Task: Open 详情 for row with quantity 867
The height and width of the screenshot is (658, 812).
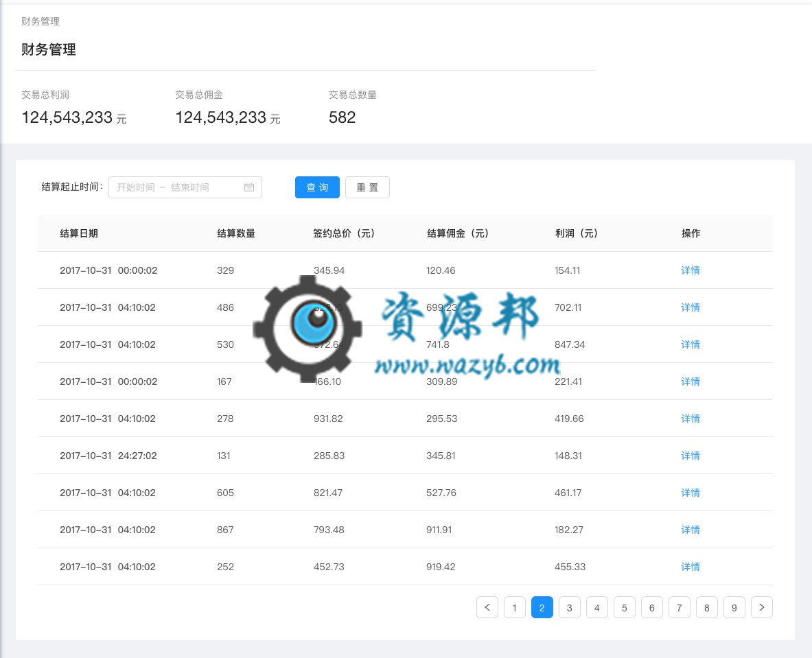Action: 691,530
